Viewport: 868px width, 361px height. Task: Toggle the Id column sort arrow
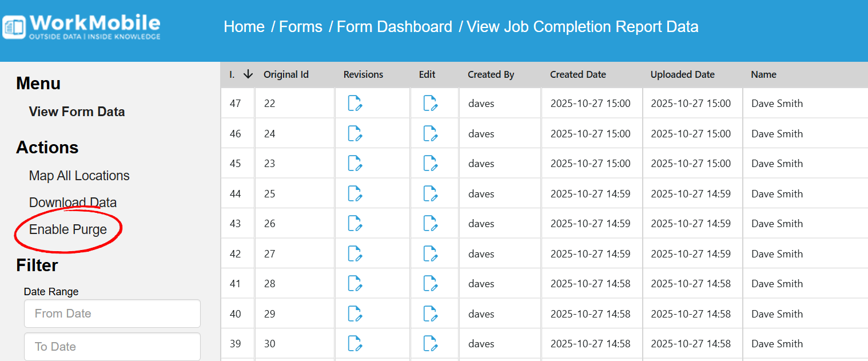tap(248, 74)
